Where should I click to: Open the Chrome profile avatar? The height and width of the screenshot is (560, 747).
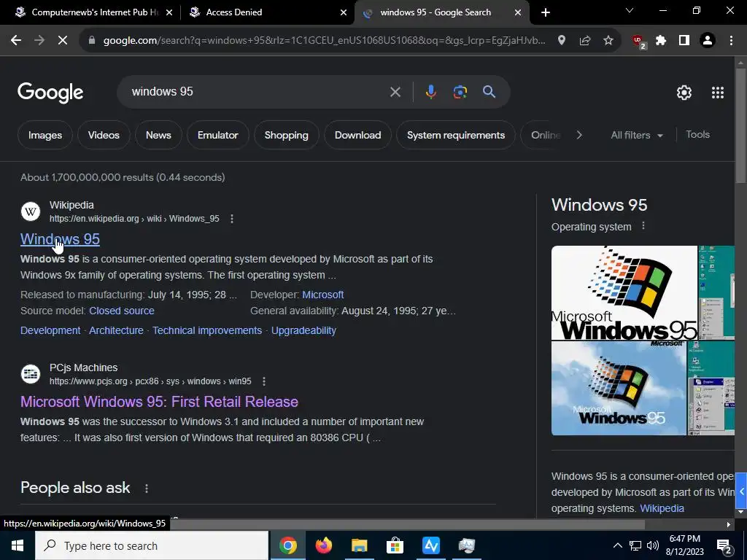(708, 41)
